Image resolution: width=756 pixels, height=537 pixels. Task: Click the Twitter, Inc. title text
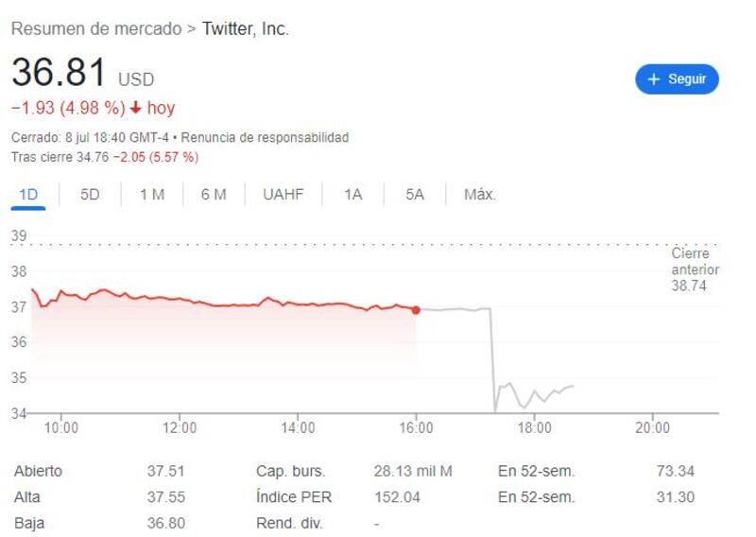[246, 29]
